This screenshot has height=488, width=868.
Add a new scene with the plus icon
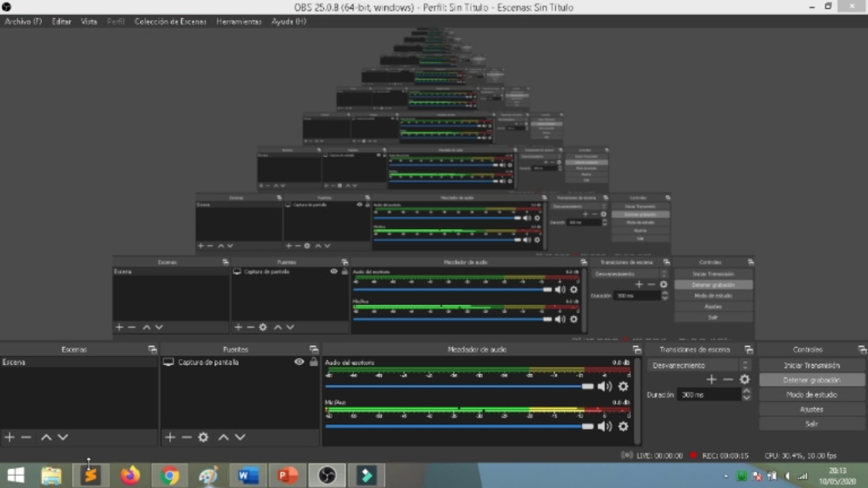(9, 437)
